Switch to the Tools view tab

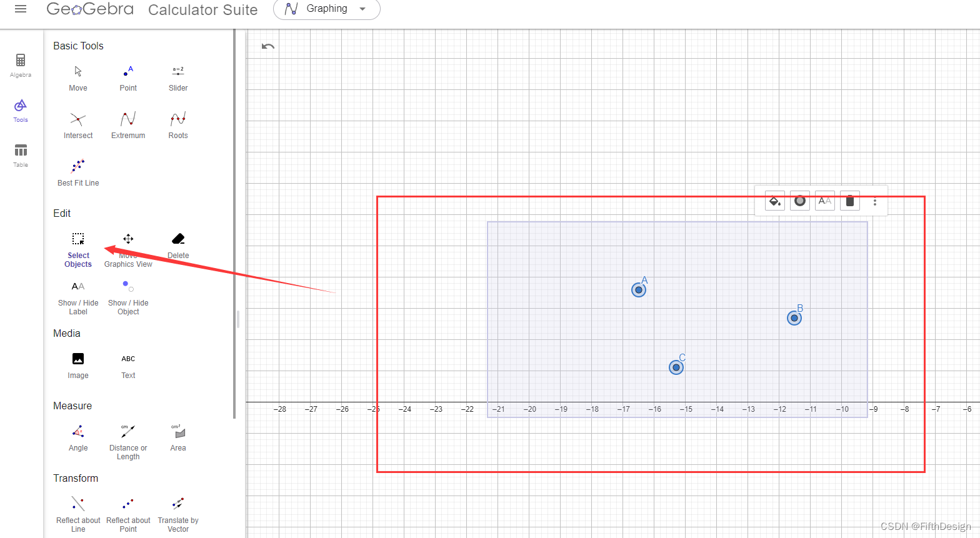[21, 111]
